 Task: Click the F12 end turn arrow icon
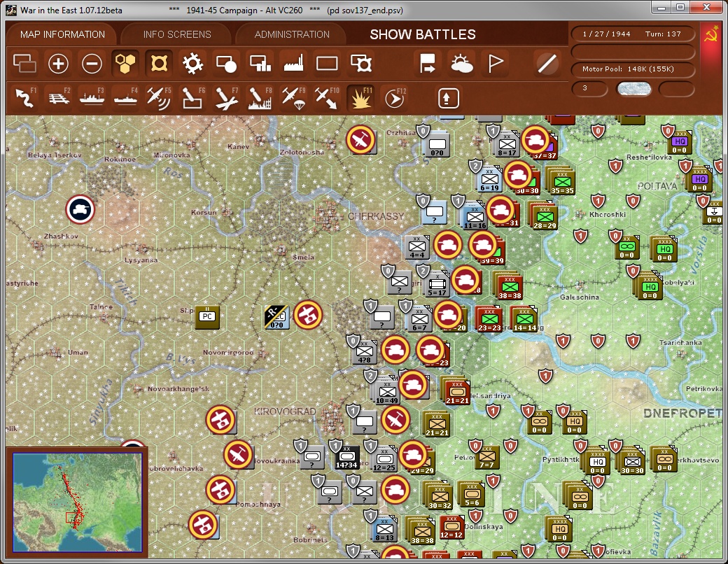(395, 98)
